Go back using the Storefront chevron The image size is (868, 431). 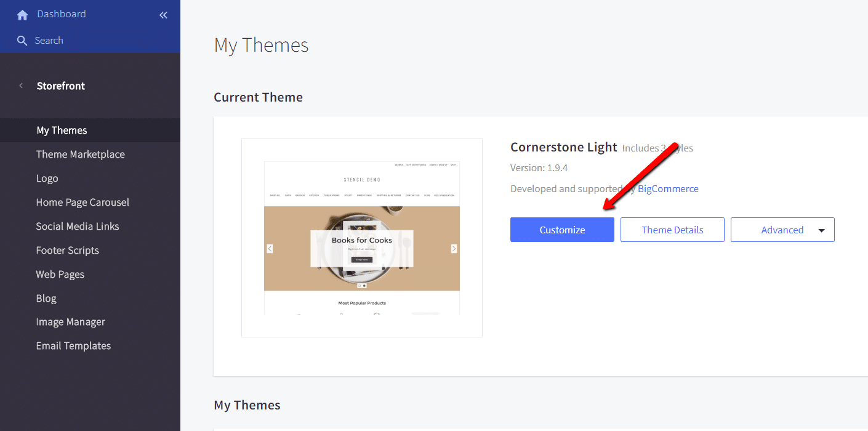(21, 86)
